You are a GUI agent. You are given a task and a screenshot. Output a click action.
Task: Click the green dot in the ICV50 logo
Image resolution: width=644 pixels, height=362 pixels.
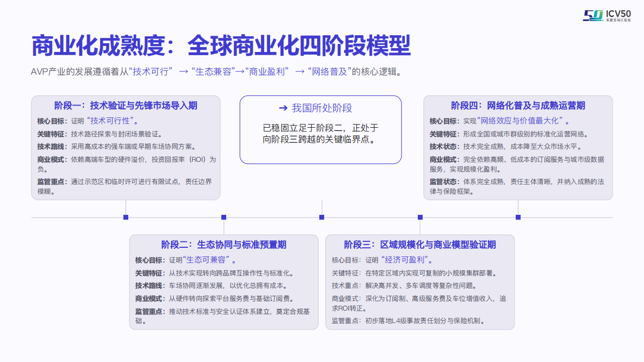click(603, 20)
